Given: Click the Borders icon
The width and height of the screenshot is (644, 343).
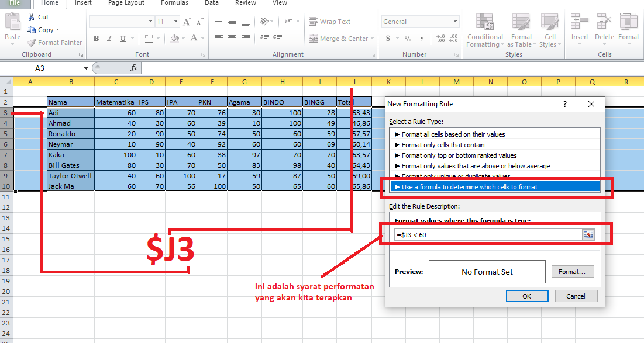Looking at the screenshot, I should click(x=149, y=39).
